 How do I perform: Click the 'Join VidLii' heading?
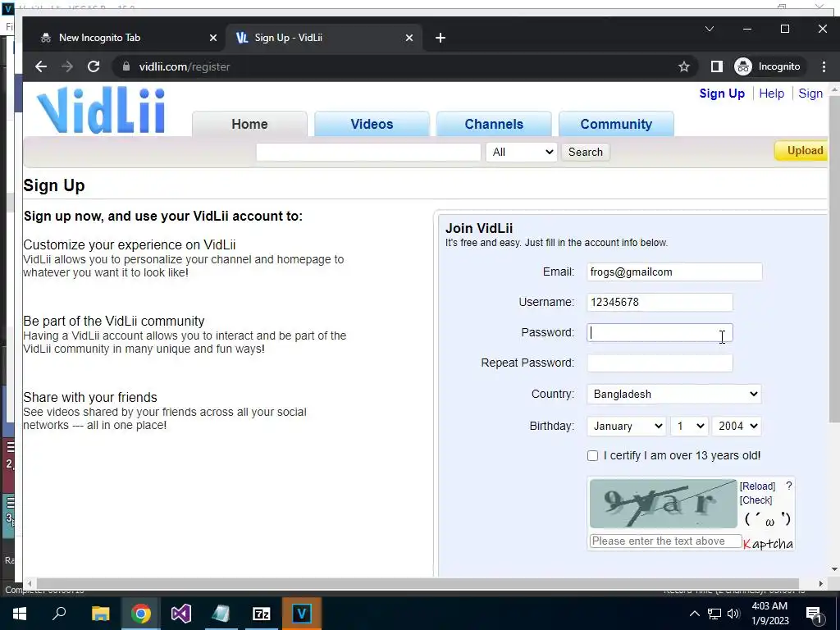coord(479,228)
